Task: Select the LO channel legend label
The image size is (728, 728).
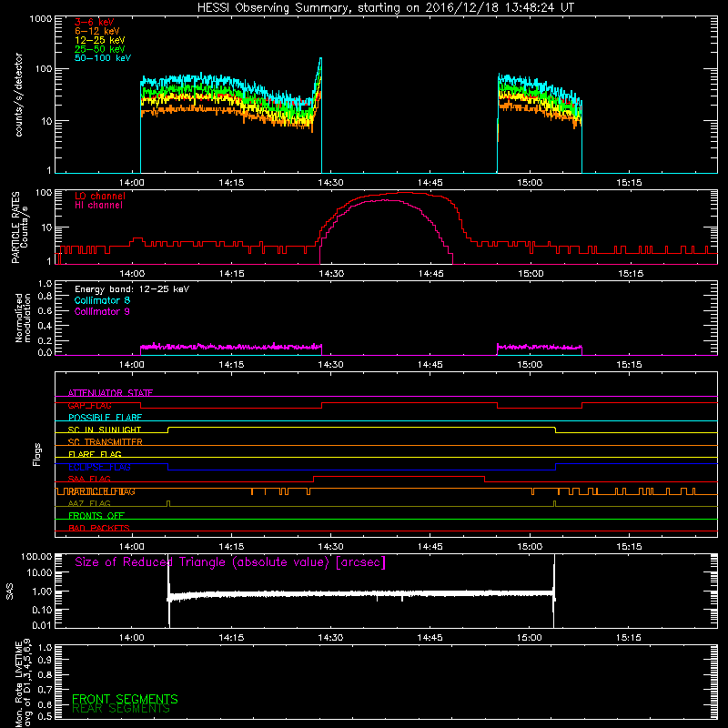Action: click(x=100, y=196)
